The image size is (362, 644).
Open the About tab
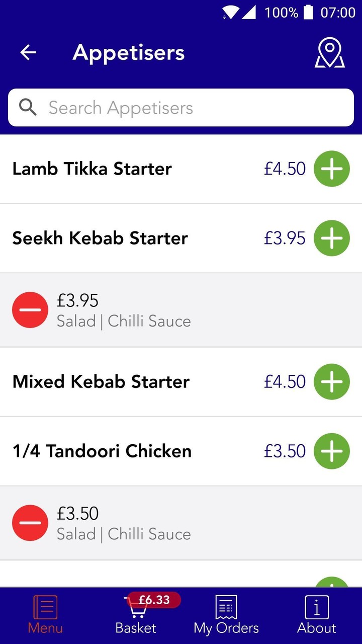click(317, 615)
